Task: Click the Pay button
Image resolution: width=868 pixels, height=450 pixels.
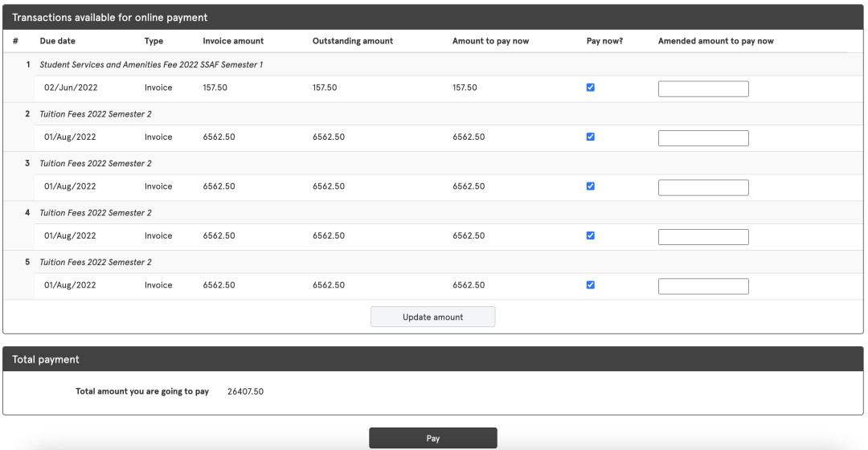Action: (x=432, y=438)
